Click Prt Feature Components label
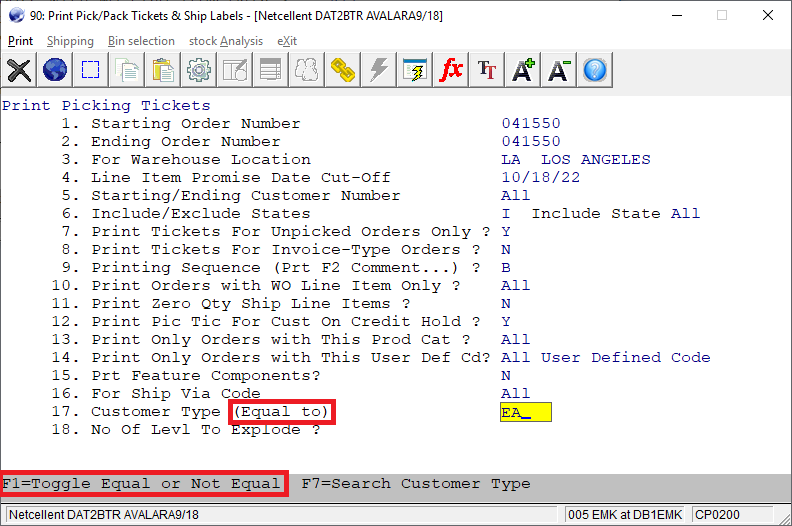The image size is (792, 526). (206, 376)
